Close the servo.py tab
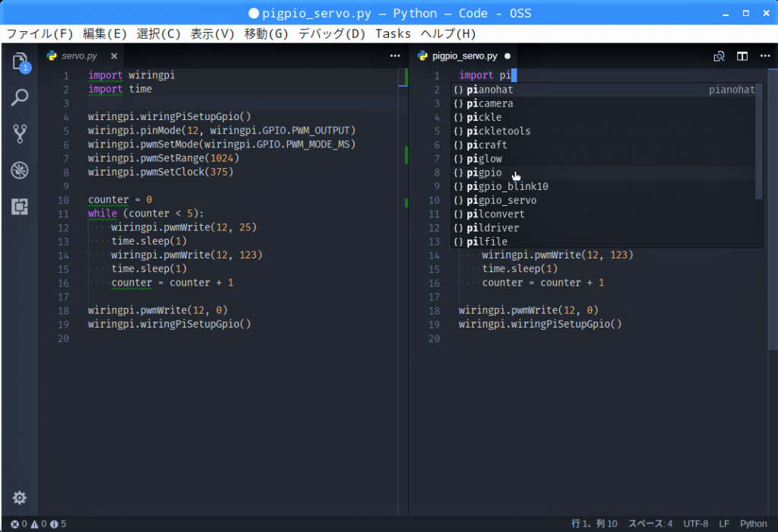778x532 pixels. [x=114, y=56]
